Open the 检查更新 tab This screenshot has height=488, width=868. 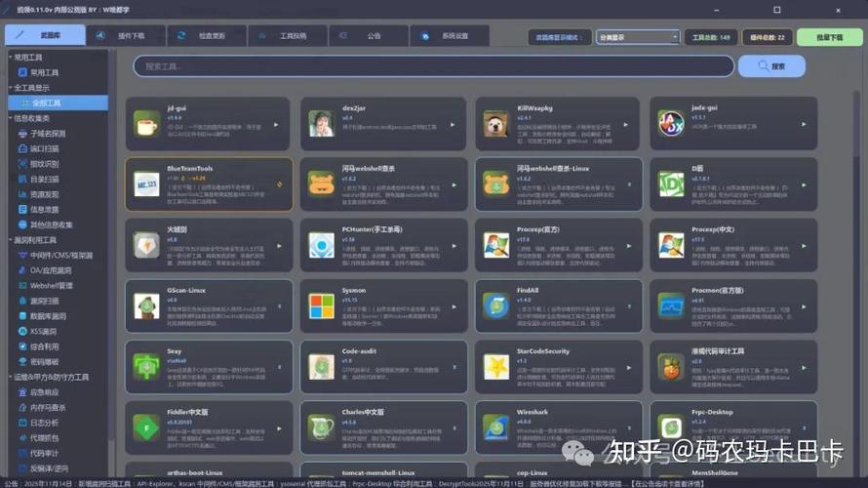pyautogui.click(x=207, y=35)
